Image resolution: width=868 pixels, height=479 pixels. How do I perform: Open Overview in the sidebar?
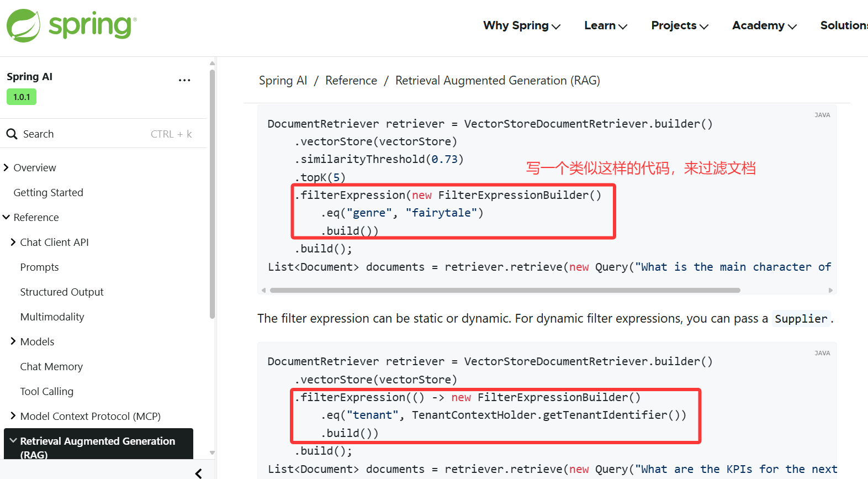click(x=35, y=167)
